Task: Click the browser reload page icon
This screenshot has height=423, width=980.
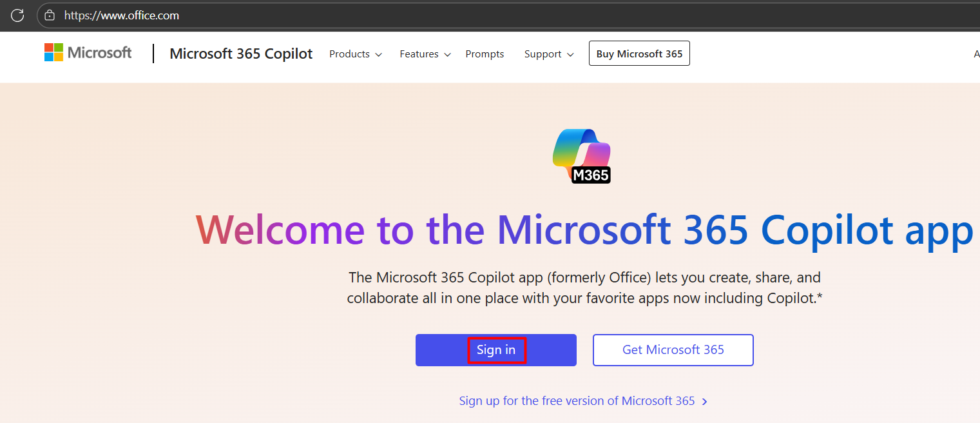Action: click(x=17, y=15)
